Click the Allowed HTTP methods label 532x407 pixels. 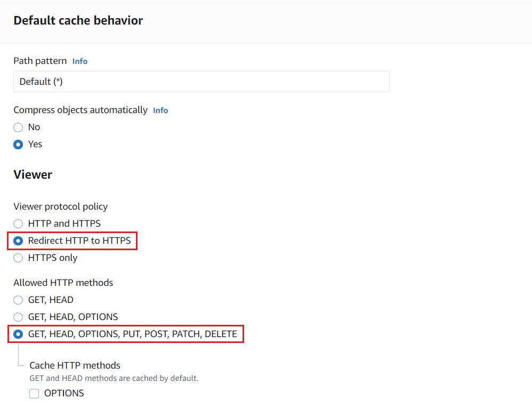[x=63, y=283]
